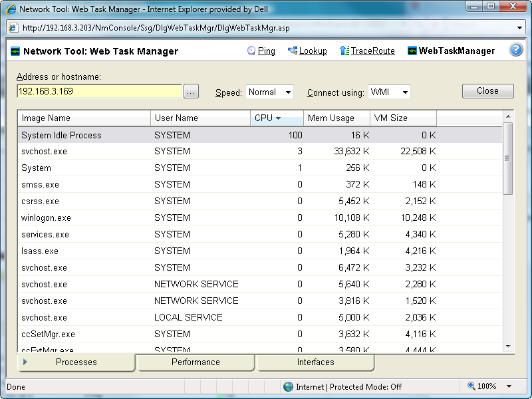Click the Internet Explorer icon in the address bar
Screen dimensions: 532x399
coord(15,28)
